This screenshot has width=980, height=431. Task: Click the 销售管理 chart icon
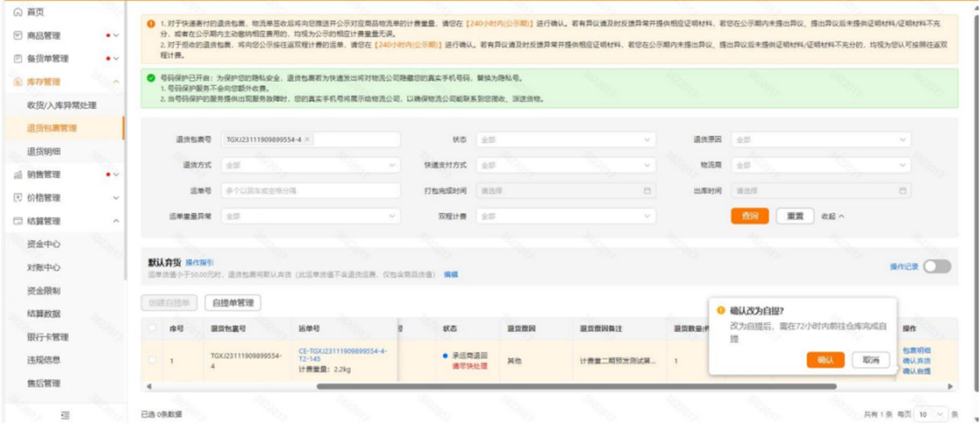point(17,175)
